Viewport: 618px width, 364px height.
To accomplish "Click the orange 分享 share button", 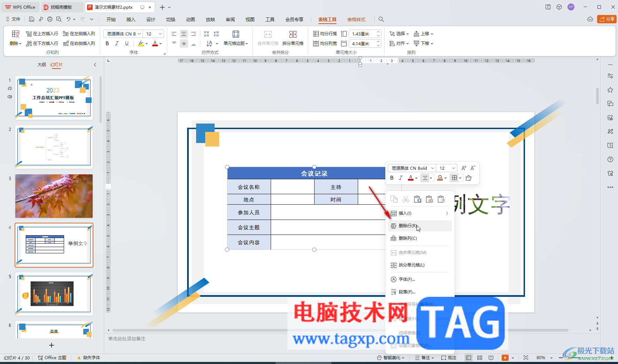I will (x=607, y=19).
